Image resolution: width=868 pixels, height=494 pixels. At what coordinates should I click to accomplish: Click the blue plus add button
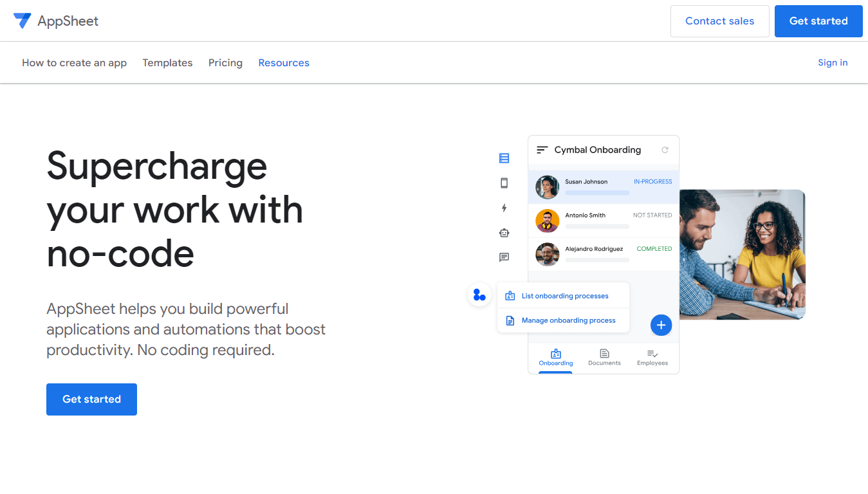pos(661,325)
